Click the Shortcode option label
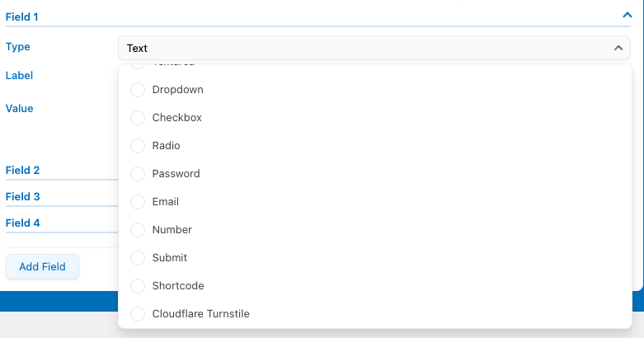644x338 pixels. tap(178, 286)
